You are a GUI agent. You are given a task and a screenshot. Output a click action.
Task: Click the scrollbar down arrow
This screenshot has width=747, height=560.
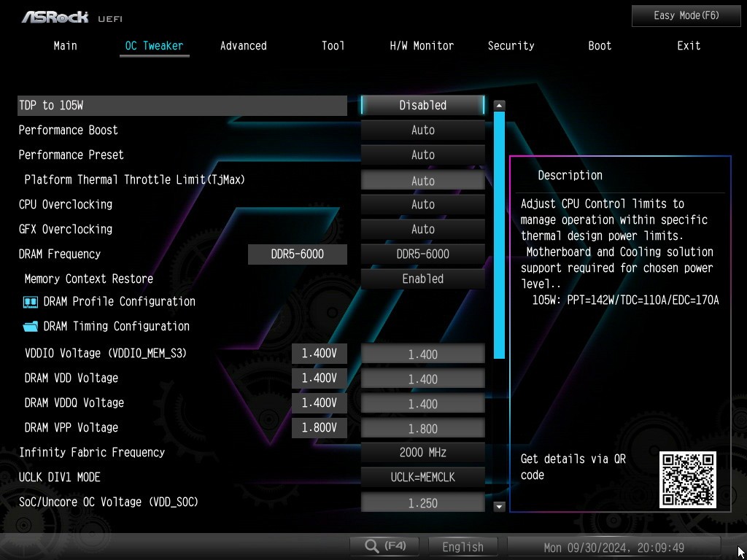click(x=499, y=506)
